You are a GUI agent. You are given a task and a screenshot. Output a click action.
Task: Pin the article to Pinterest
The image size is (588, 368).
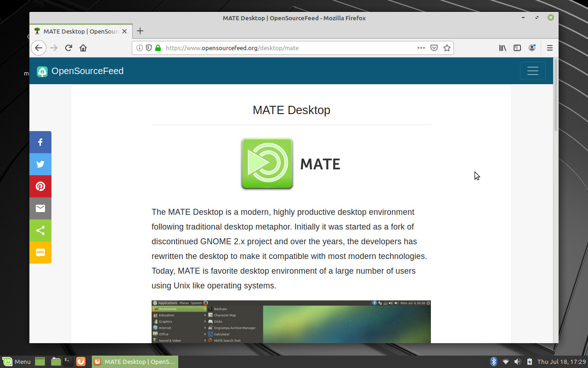[40, 186]
